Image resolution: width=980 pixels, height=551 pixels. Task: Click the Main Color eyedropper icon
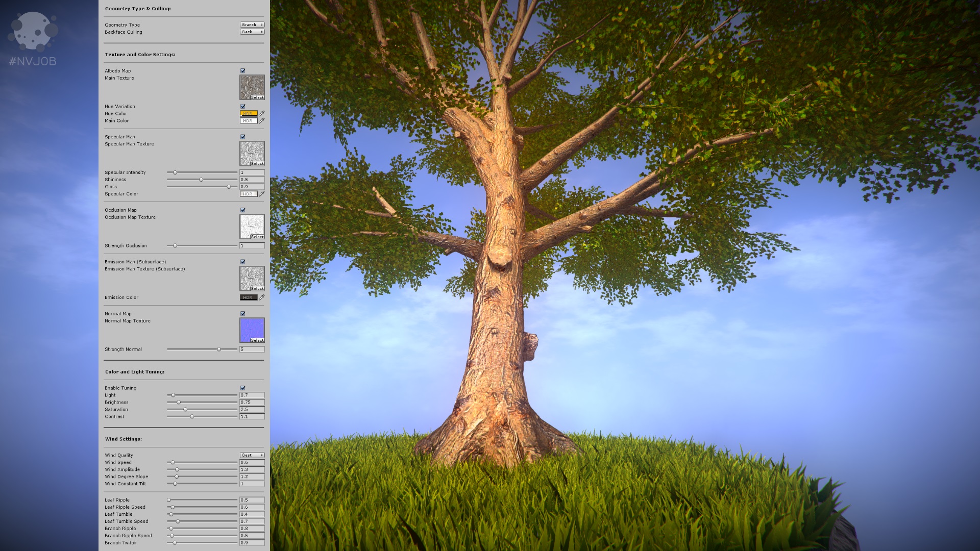(x=262, y=121)
